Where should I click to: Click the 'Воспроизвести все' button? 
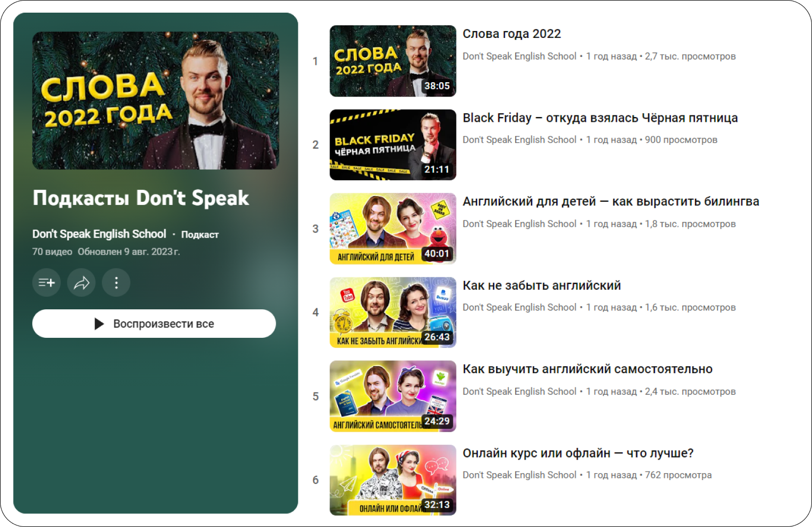point(154,324)
